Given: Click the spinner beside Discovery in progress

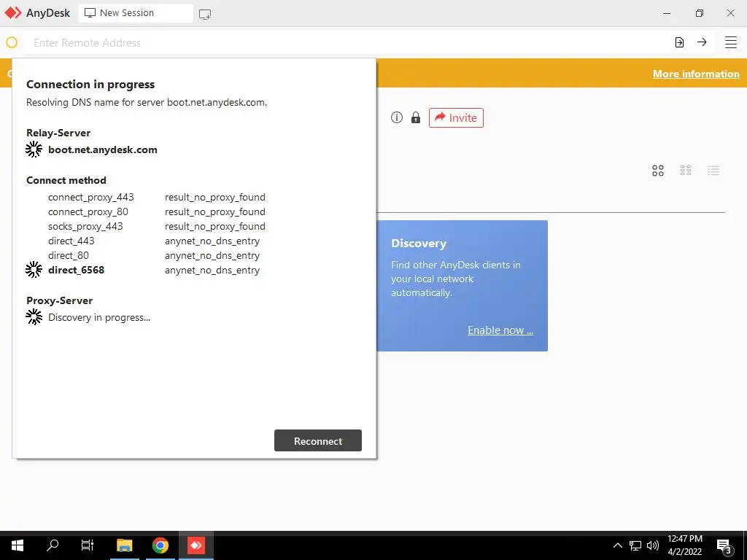Looking at the screenshot, I should pyautogui.click(x=34, y=317).
